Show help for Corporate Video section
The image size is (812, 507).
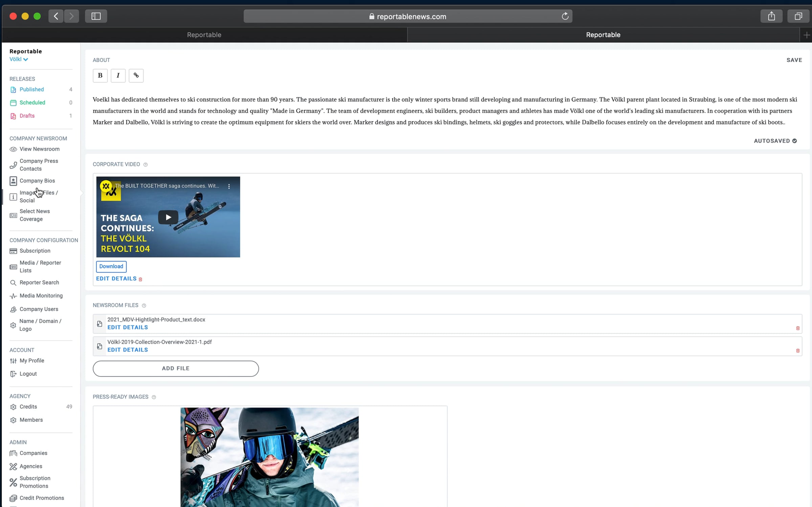tap(145, 165)
